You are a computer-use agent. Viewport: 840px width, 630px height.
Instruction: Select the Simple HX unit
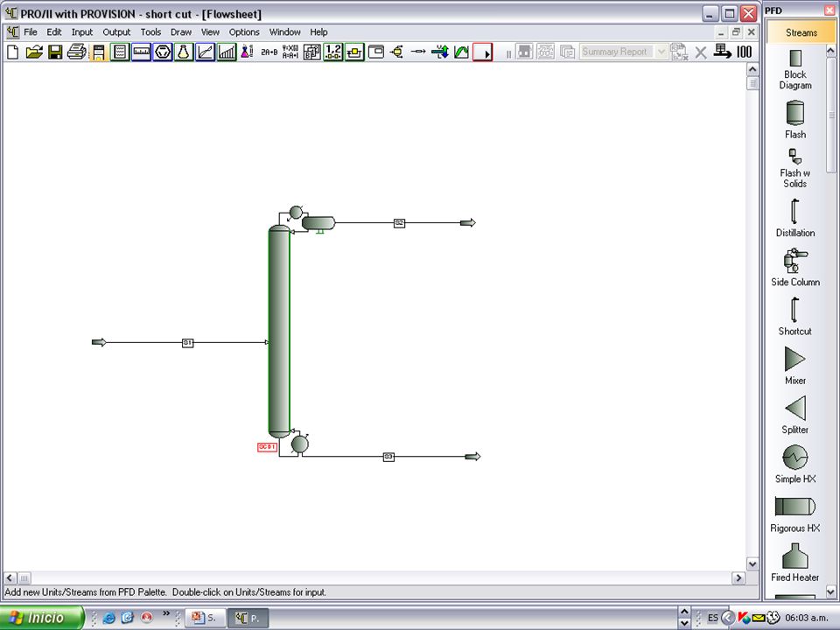795,464
